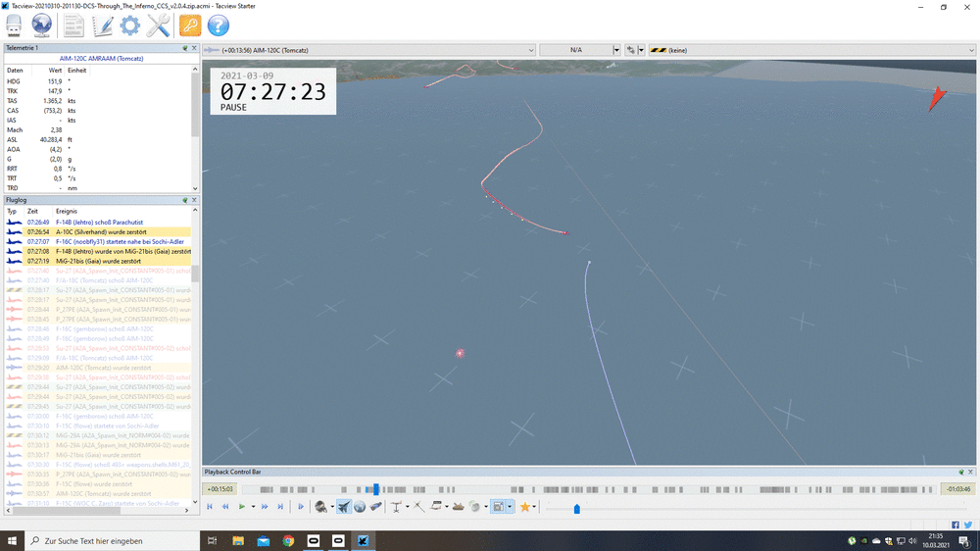Click the measuring line tool icon
The height and width of the screenshot is (551, 980).
coord(418,507)
